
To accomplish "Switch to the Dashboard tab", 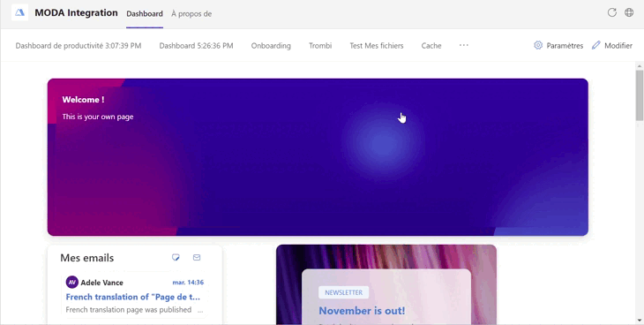I will (145, 13).
